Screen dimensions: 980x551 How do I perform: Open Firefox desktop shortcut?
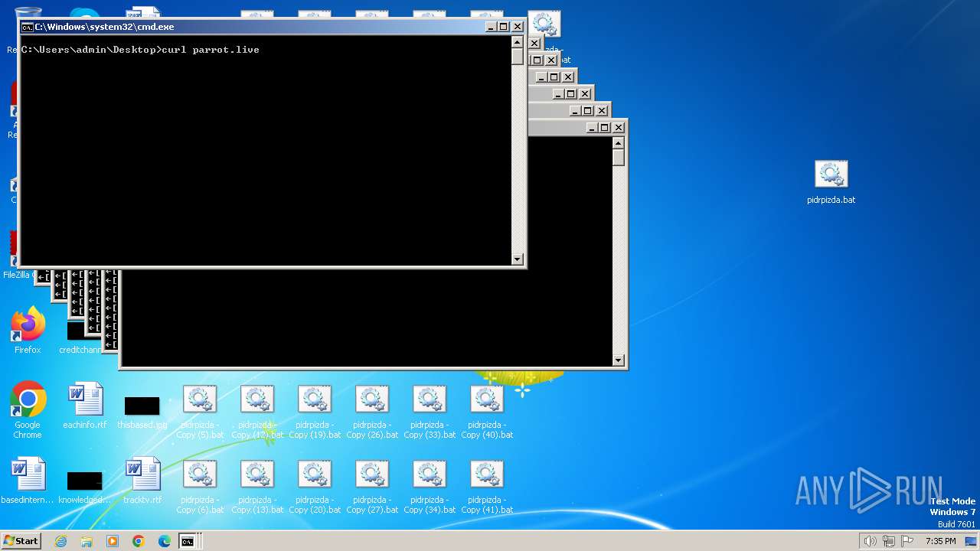[28, 331]
